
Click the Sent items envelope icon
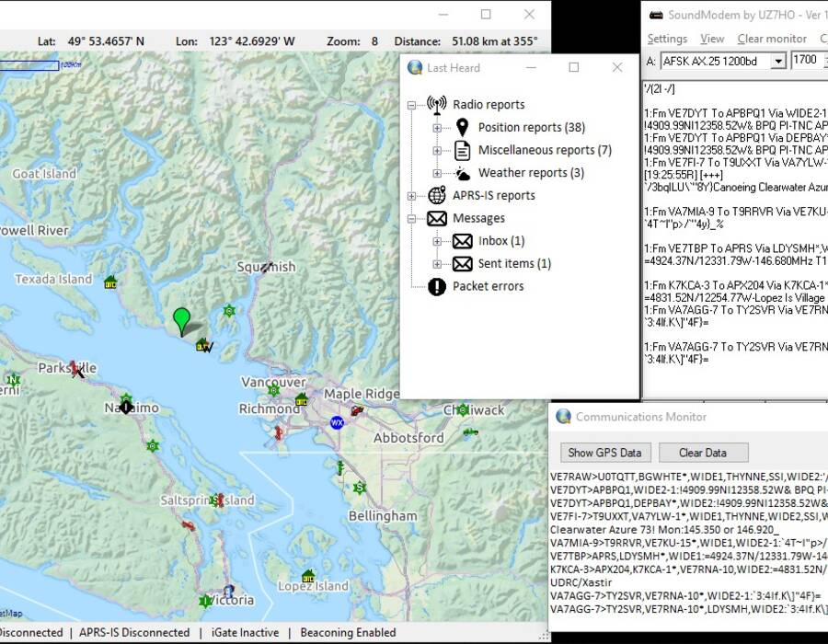(x=462, y=263)
